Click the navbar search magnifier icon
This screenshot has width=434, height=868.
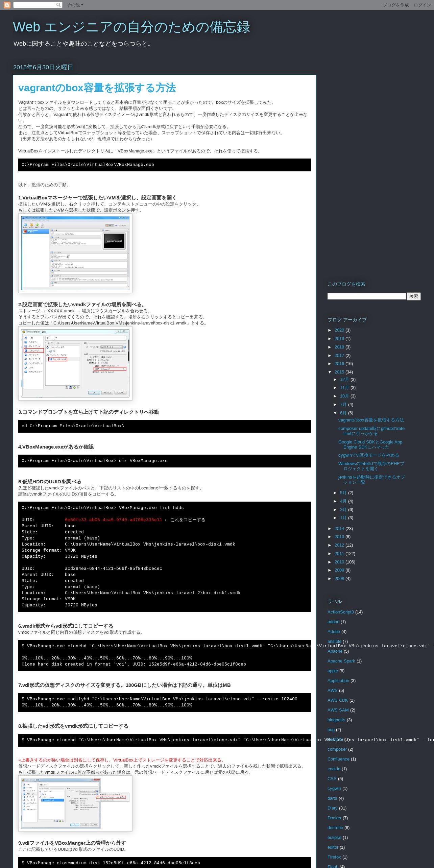click(58, 5)
